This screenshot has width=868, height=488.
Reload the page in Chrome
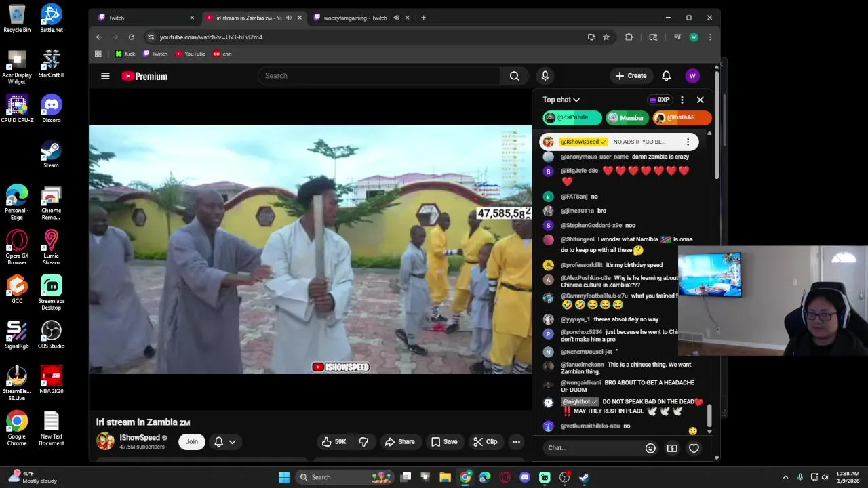click(132, 37)
